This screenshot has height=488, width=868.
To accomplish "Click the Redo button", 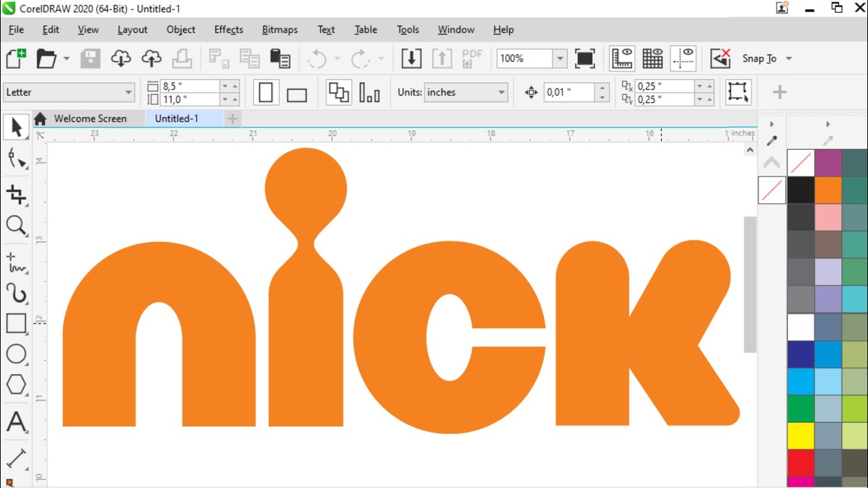I will [x=360, y=58].
